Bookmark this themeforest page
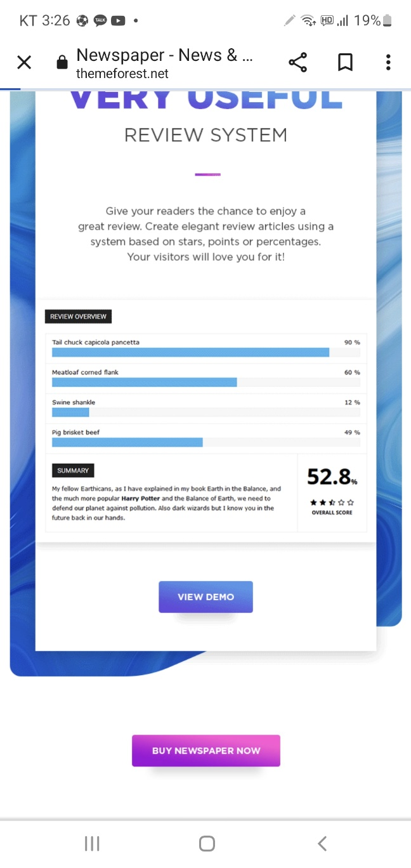 click(345, 62)
